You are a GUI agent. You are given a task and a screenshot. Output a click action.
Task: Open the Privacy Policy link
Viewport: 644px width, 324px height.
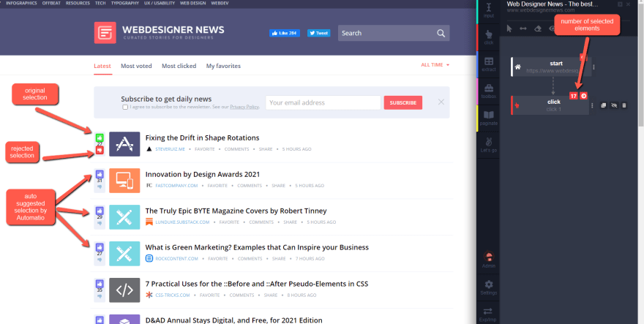tap(244, 107)
